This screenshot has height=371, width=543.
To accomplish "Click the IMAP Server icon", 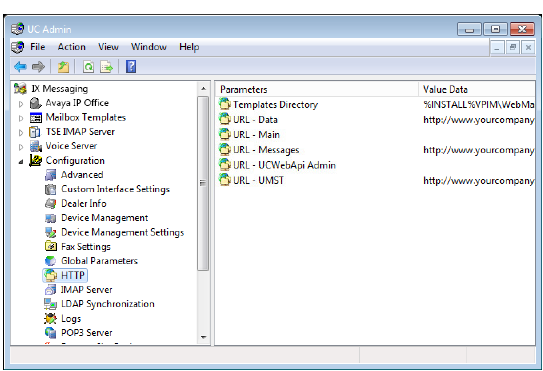I will point(51,289).
